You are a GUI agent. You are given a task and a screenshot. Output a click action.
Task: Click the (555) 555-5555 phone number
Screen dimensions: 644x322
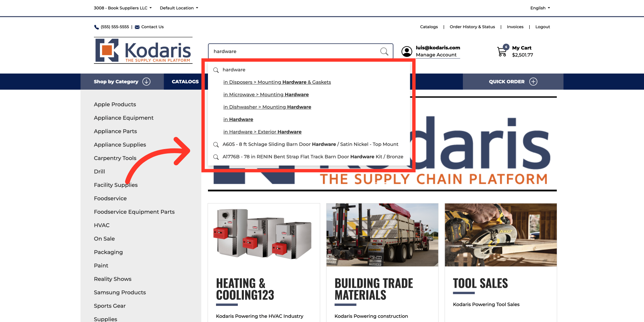pyautogui.click(x=115, y=27)
